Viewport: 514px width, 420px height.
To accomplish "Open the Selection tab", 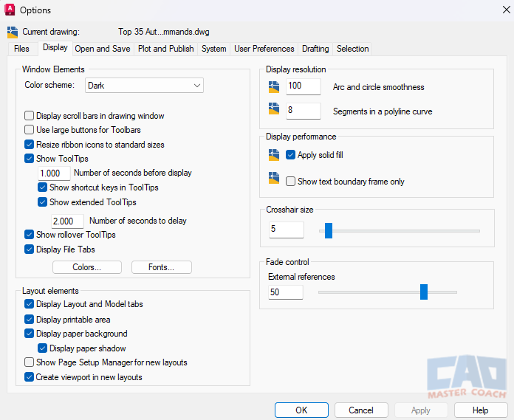I will pyautogui.click(x=353, y=49).
